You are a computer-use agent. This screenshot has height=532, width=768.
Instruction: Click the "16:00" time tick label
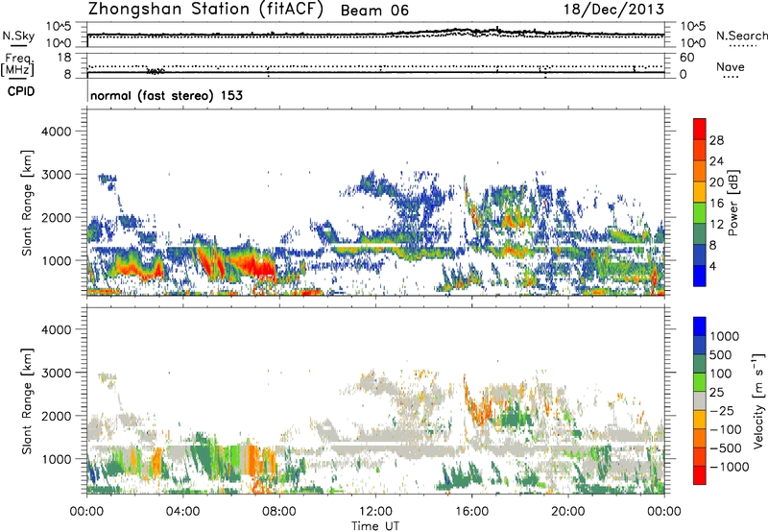(471, 512)
